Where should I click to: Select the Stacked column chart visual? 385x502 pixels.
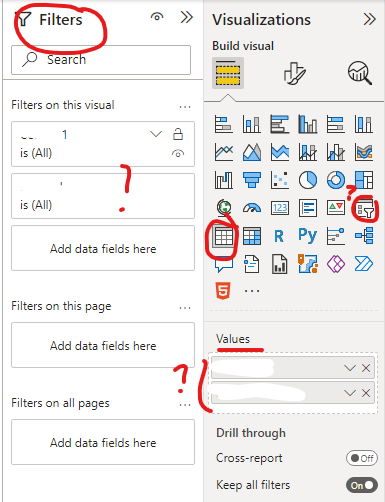(x=251, y=124)
